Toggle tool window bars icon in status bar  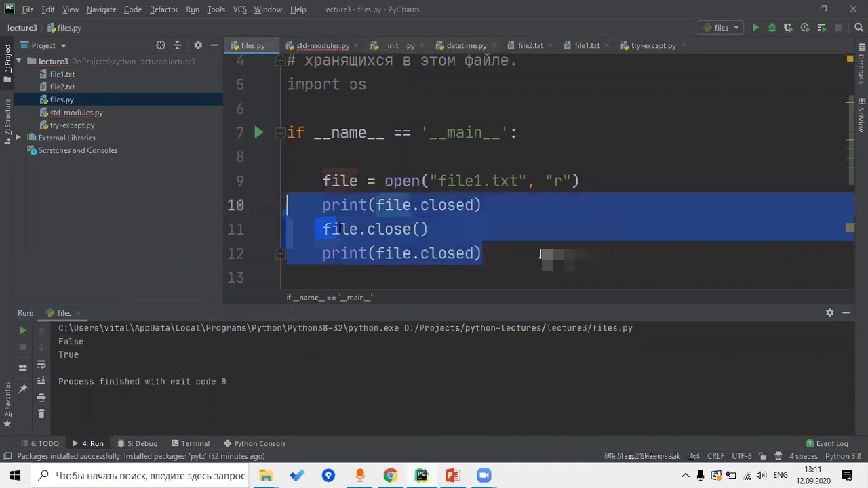tap(7, 456)
